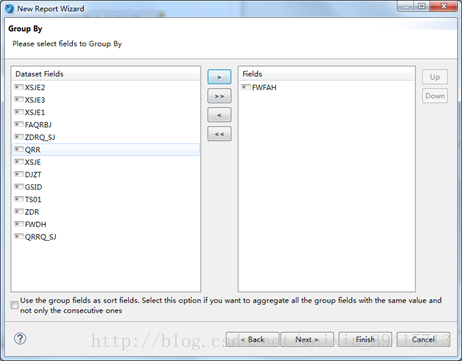Screen dimensions: 462x361
Task: Remove selected field with < button
Action: click(x=219, y=115)
